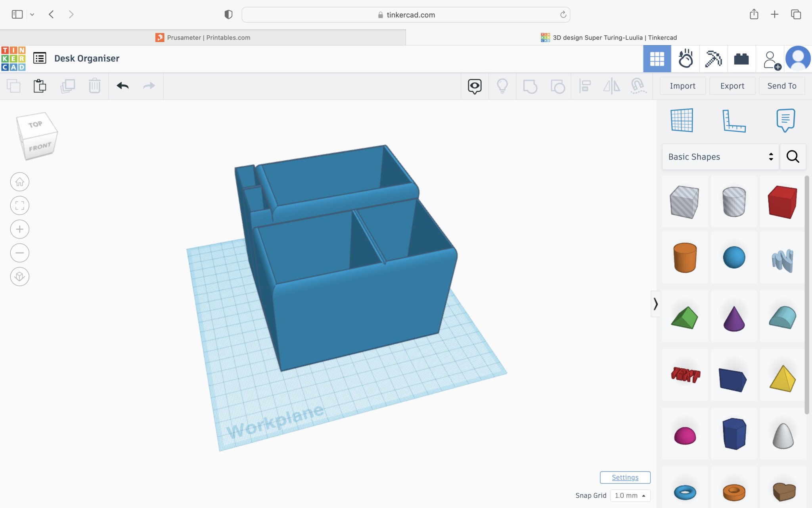Open the Settings link
This screenshot has height=508, width=812.
(625, 477)
